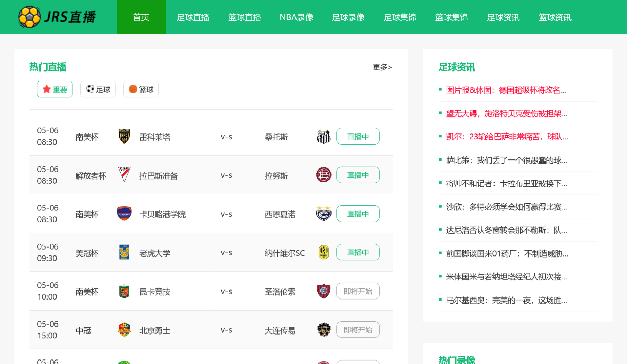Screen dimensions: 627x364
Task: Click team name 桑托斯
Action: coord(276,137)
